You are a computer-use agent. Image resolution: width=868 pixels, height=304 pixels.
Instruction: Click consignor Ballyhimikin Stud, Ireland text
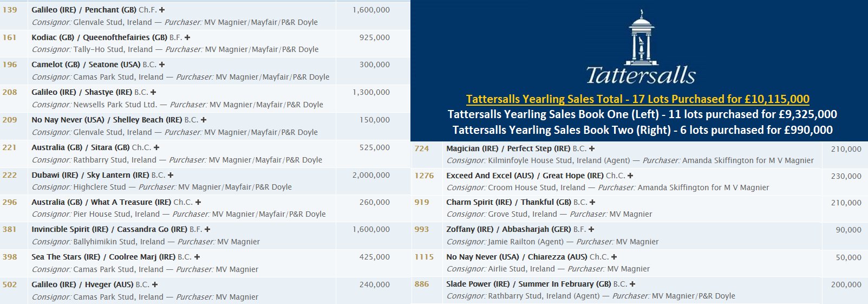point(119,242)
